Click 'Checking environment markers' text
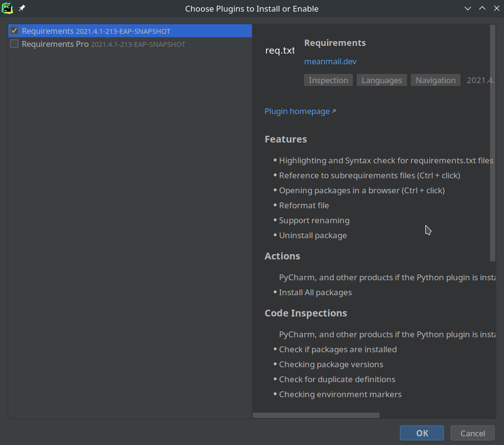 click(x=340, y=394)
